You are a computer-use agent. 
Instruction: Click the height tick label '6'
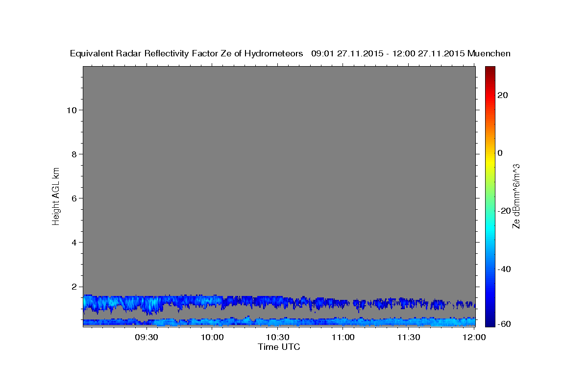coord(73,198)
